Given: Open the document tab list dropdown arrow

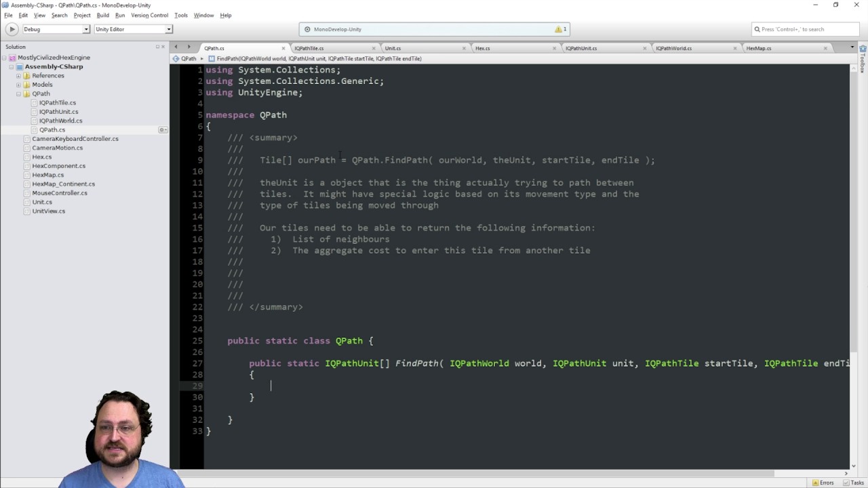Looking at the screenshot, I should 852,47.
